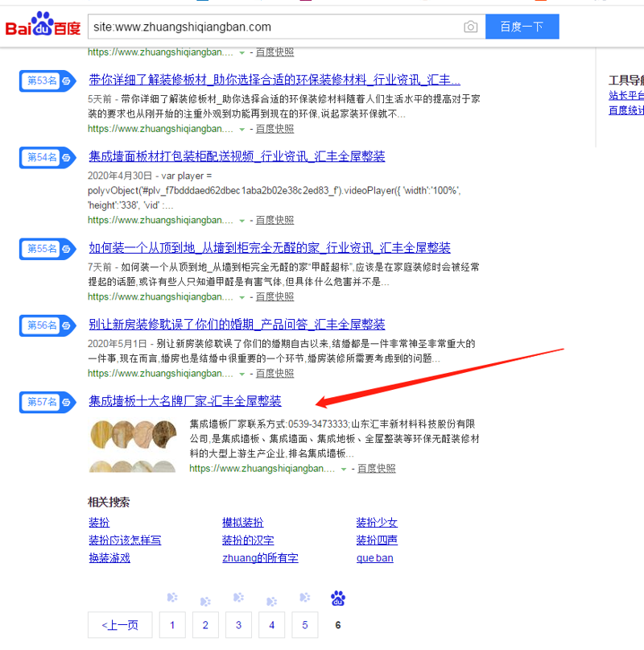
Task: Open result 别让新房装修耽误了你们的婚期
Action: 237,324
